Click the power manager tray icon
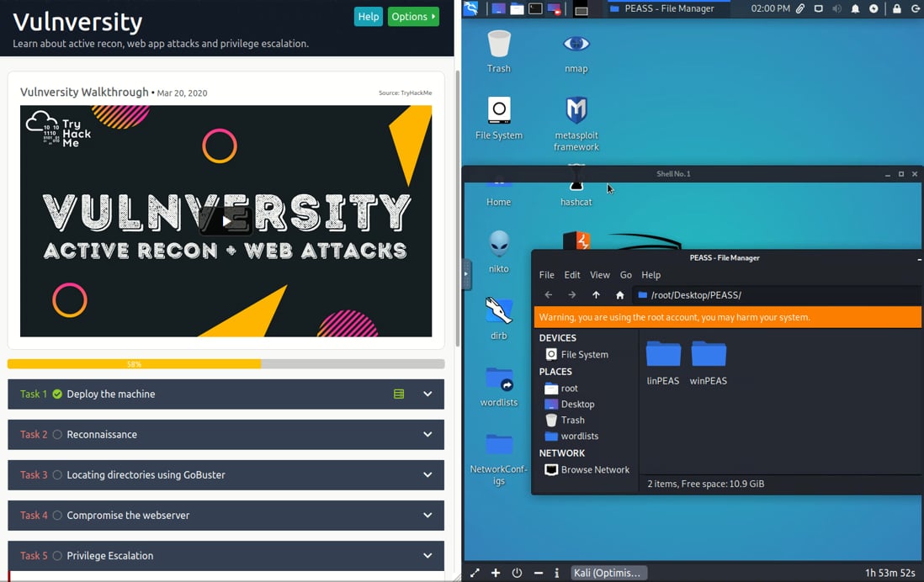Viewport: 924px width, 582px height. (x=874, y=9)
